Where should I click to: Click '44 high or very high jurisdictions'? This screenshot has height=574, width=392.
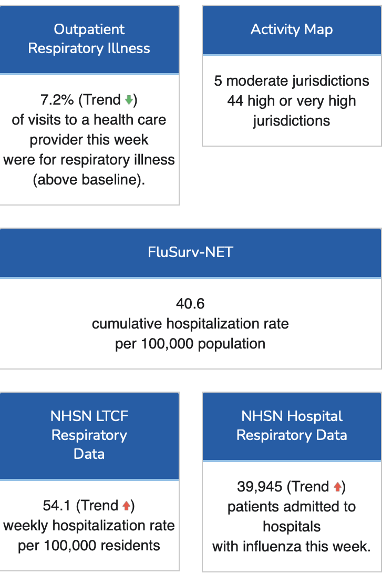tap(292, 110)
